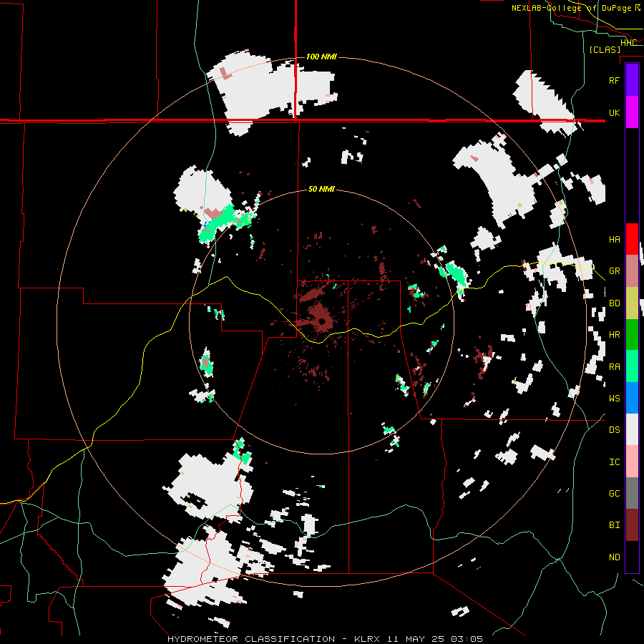Click the RF legend label
The width and height of the screenshot is (644, 644).
614,80
